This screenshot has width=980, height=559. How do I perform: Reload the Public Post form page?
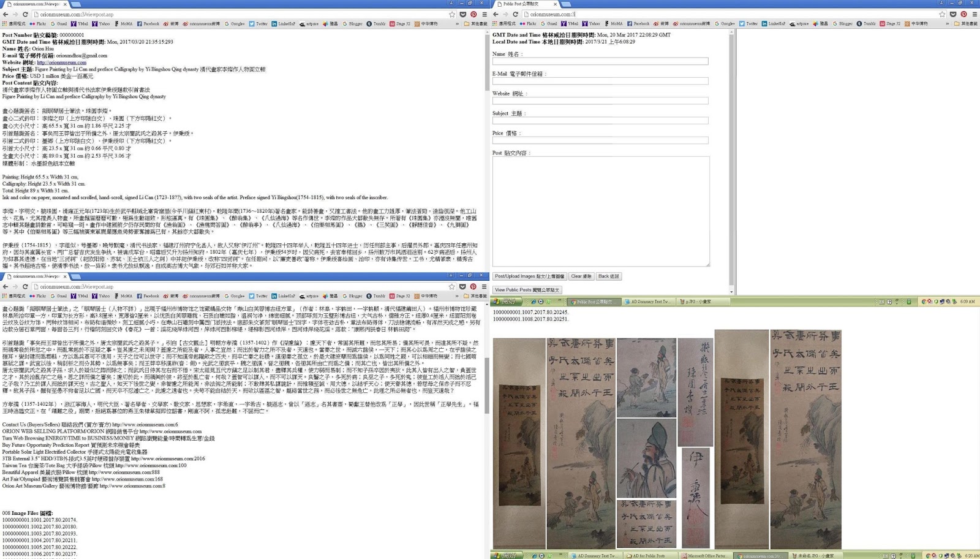[x=515, y=14]
